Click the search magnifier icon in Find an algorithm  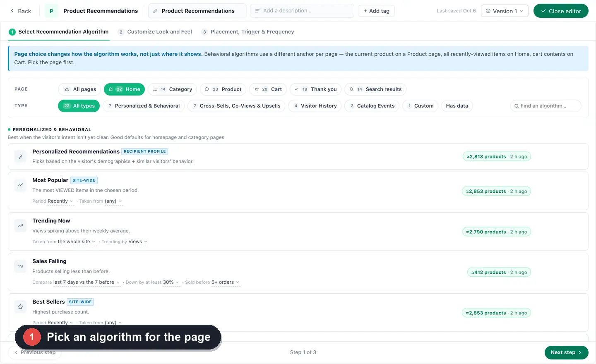point(517,106)
